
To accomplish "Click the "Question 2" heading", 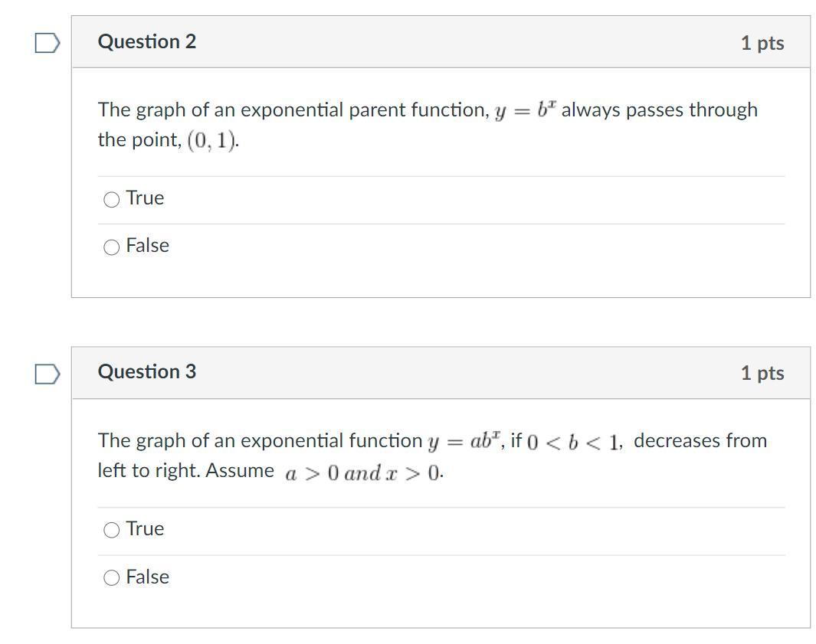I will coord(146,42).
